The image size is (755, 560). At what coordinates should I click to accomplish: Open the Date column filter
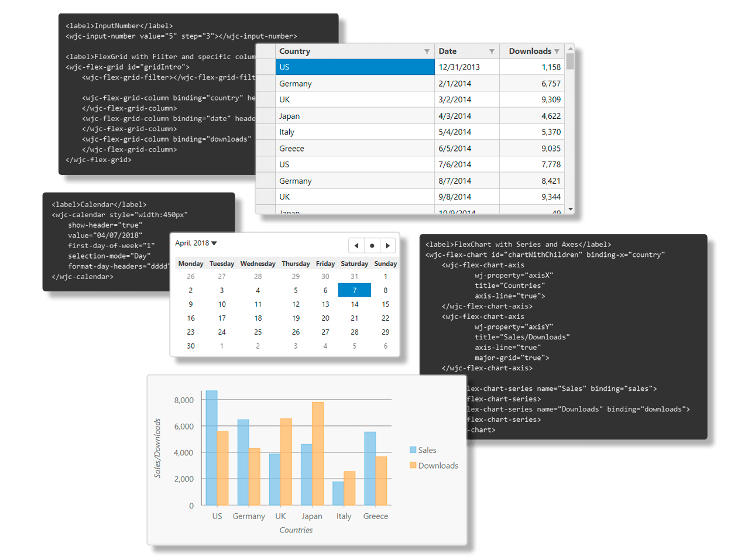492,51
